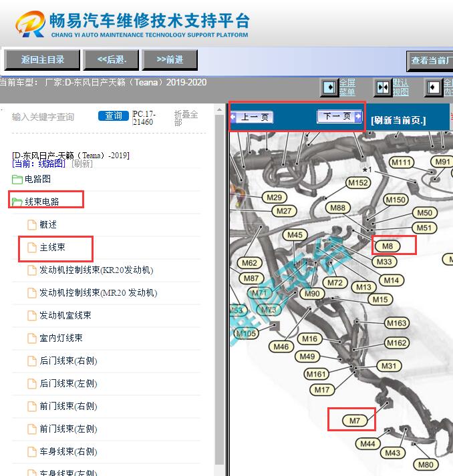453x476 pixels.
Task: Open the 车身线束(右侧) document
Action: coord(68,451)
